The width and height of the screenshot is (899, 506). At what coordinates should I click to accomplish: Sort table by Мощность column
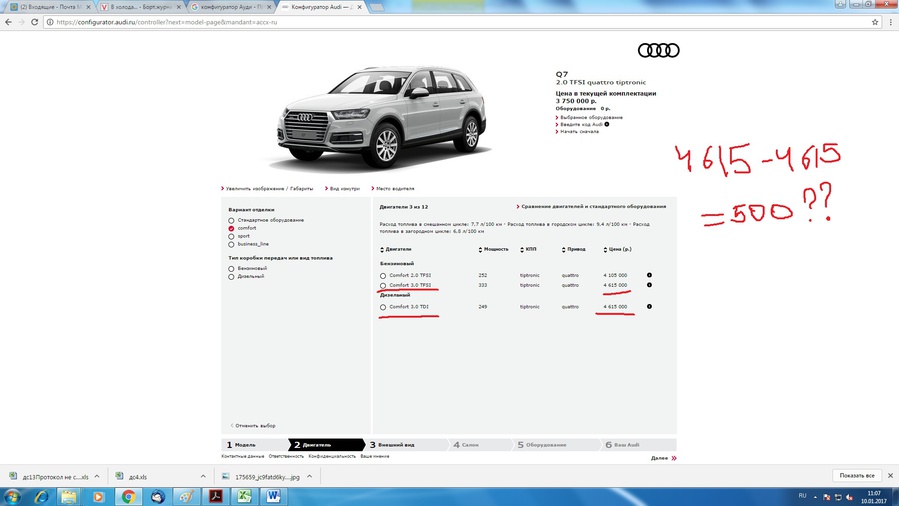[x=493, y=249]
